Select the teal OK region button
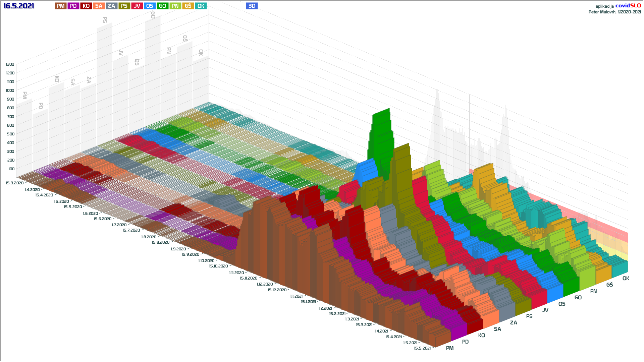 pos(201,6)
